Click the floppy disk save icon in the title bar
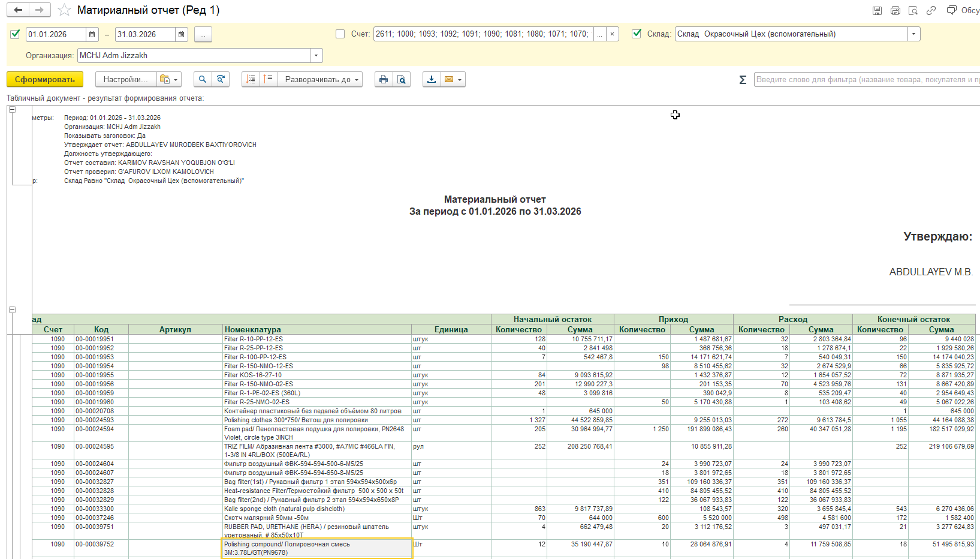980x559 pixels. pos(877,10)
